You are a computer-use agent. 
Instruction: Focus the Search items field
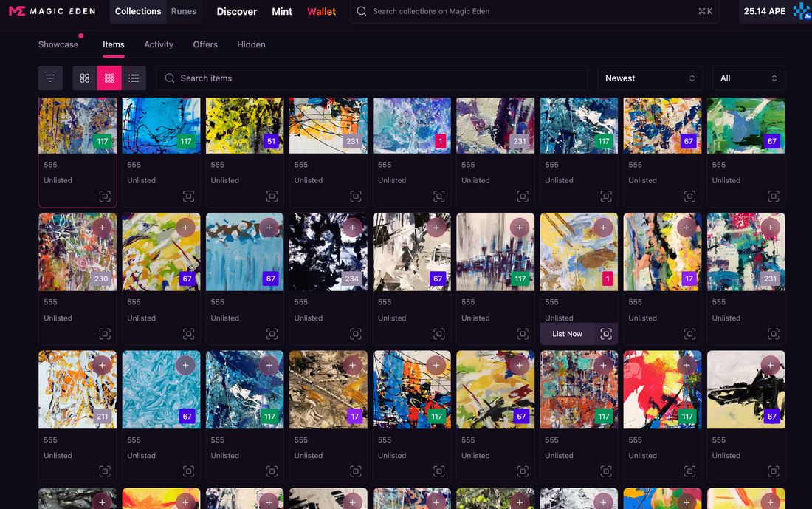pyautogui.click(x=369, y=78)
